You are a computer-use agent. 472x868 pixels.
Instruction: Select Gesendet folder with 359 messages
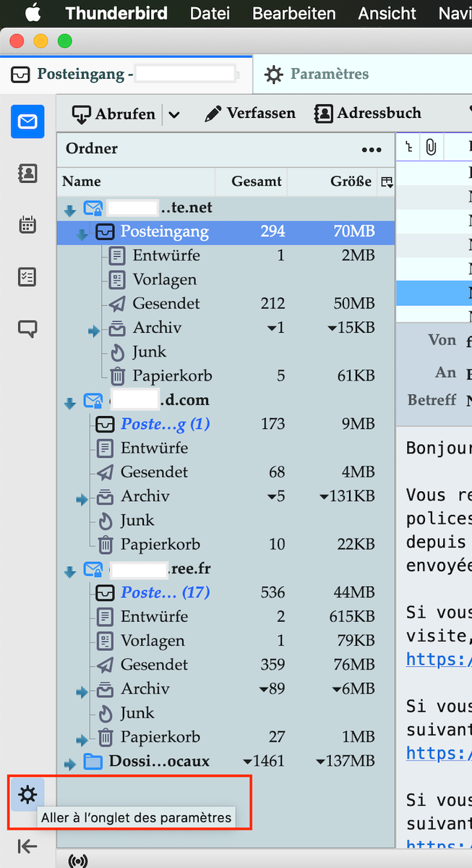[x=226, y=664]
